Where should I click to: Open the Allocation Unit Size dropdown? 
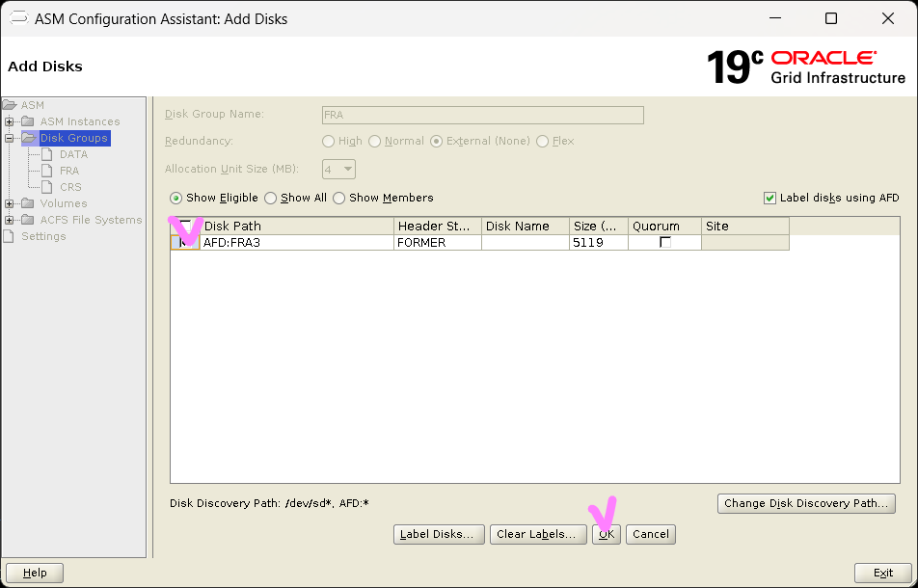pos(339,169)
